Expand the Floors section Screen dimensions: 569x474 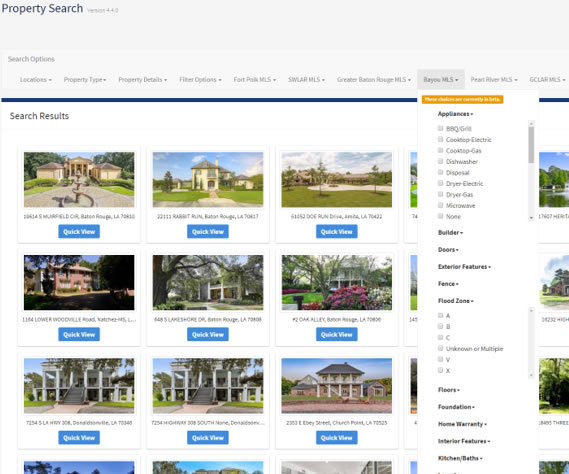point(449,390)
